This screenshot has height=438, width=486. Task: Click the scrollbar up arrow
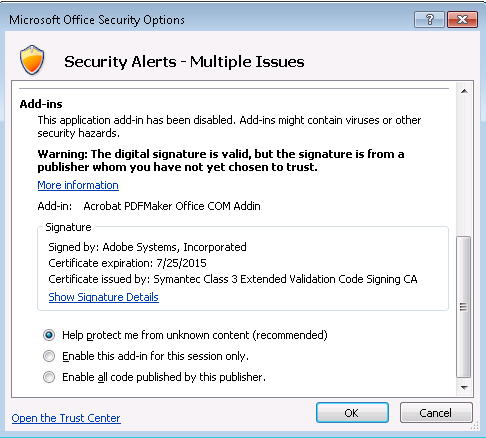(x=464, y=91)
